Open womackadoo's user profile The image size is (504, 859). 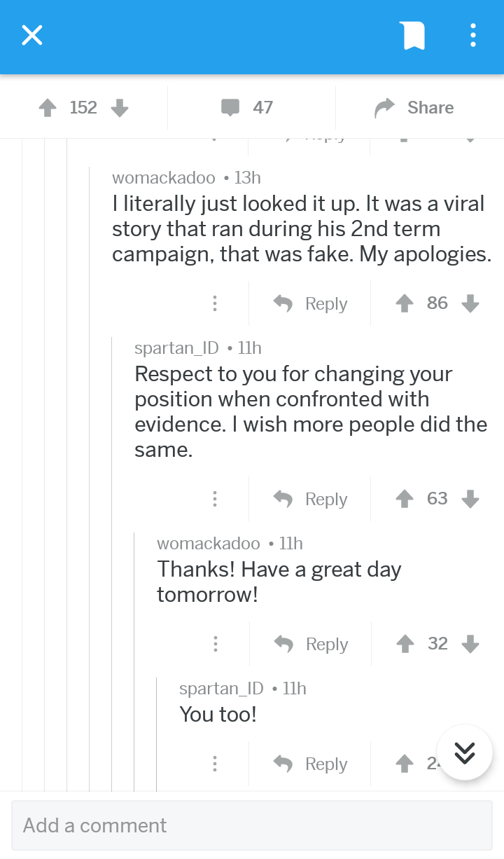point(163,177)
